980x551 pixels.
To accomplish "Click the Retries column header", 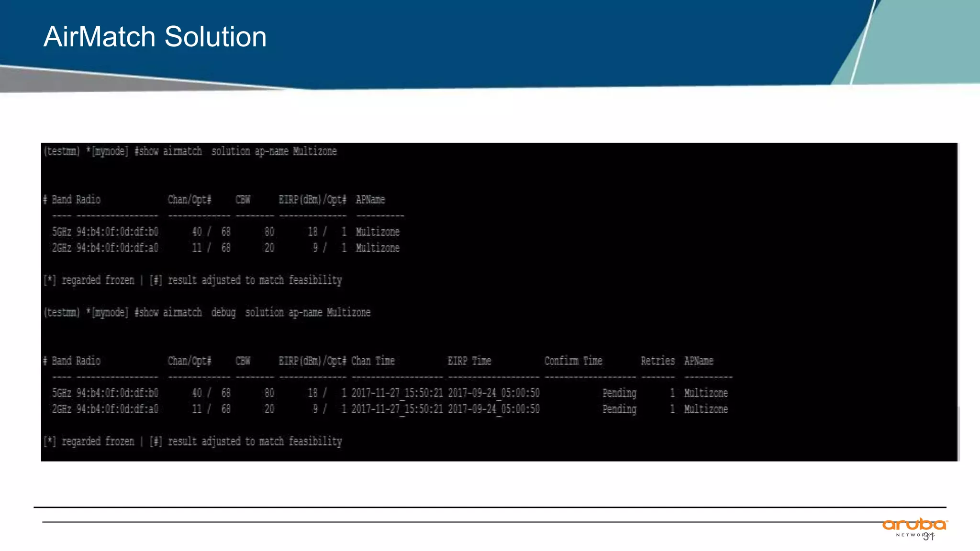I will pyautogui.click(x=658, y=361).
